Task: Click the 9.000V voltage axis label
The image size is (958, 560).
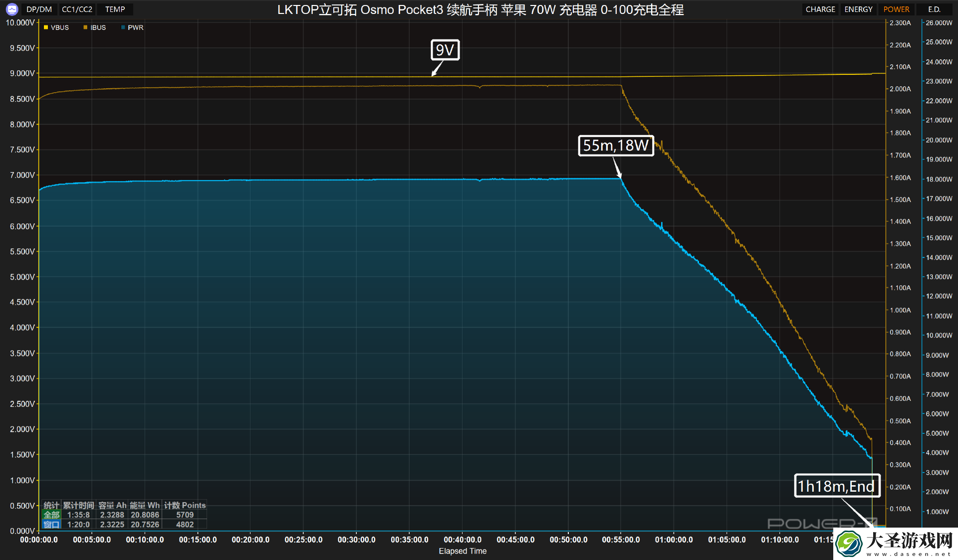Action: 22,73
